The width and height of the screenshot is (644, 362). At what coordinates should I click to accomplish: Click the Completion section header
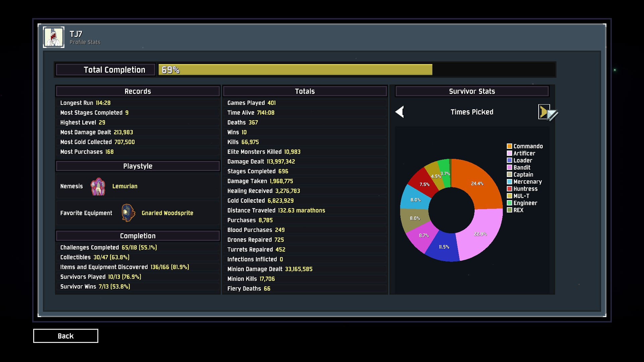[x=138, y=236]
